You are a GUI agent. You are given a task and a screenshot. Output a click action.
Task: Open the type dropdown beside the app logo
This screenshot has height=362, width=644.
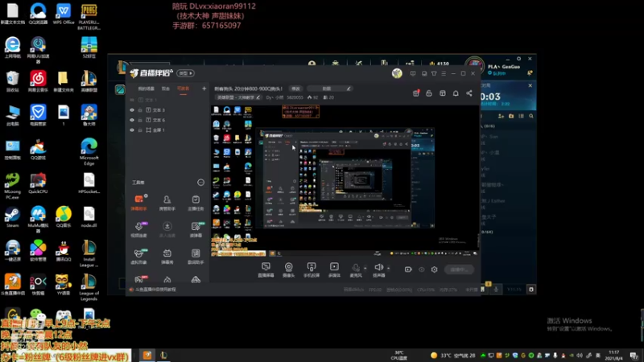[x=185, y=73]
